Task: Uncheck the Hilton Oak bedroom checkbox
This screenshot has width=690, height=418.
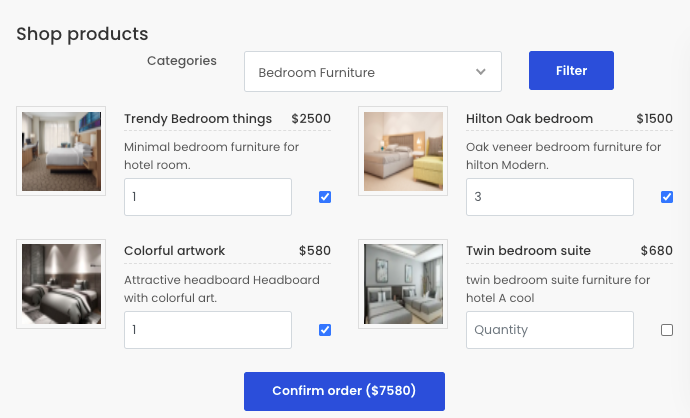Action: pyautogui.click(x=667, y=197)
